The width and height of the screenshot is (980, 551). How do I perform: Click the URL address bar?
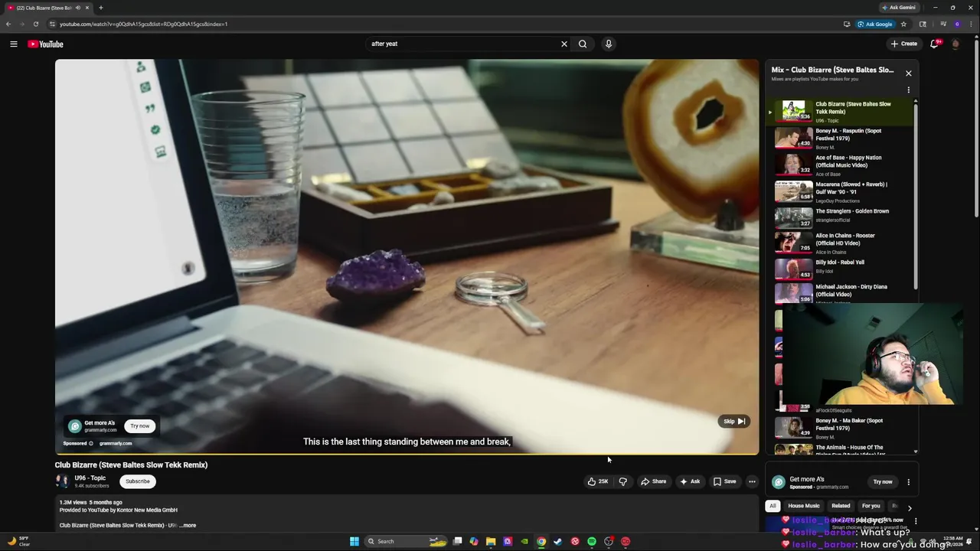click(x=444, y=24)
